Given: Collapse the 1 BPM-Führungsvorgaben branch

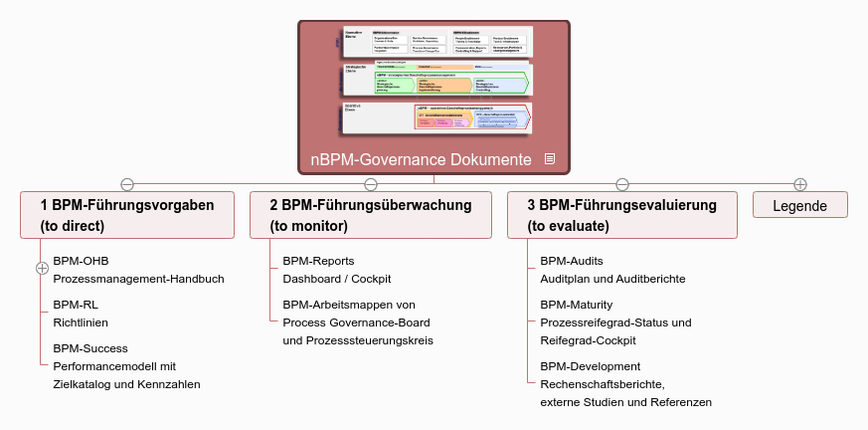Looking at the screenshot, I should [127, 184].
